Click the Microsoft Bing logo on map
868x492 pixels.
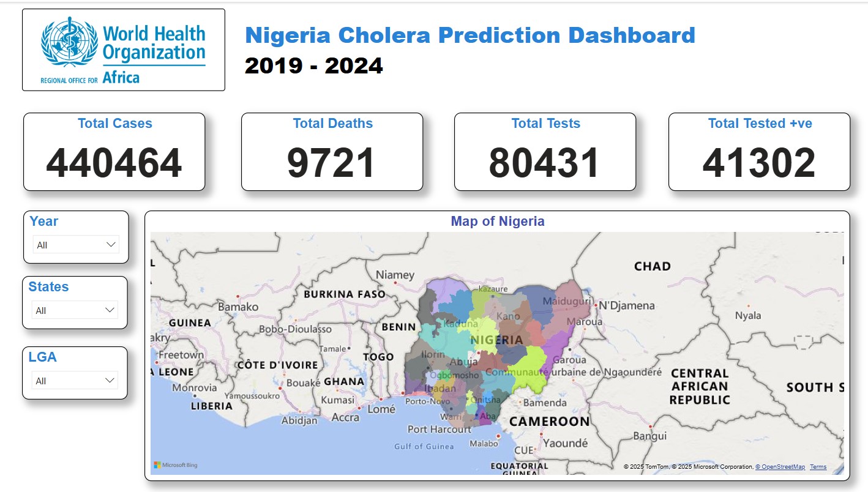176,465
